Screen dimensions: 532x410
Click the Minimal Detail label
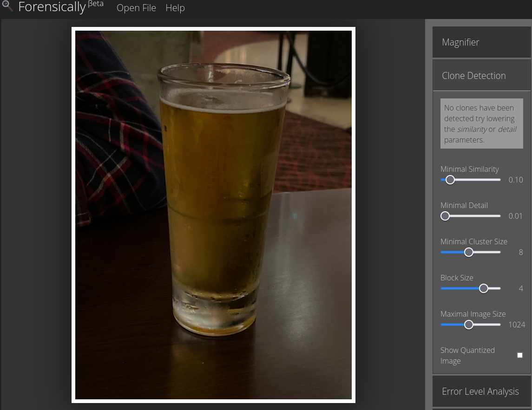point(464,205)
